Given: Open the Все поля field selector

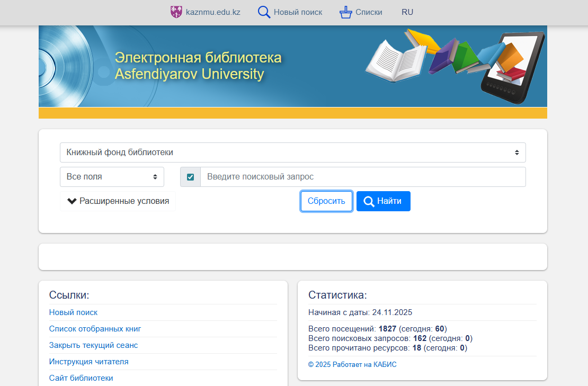Looking at the screenshot, I should pos(112,177).
